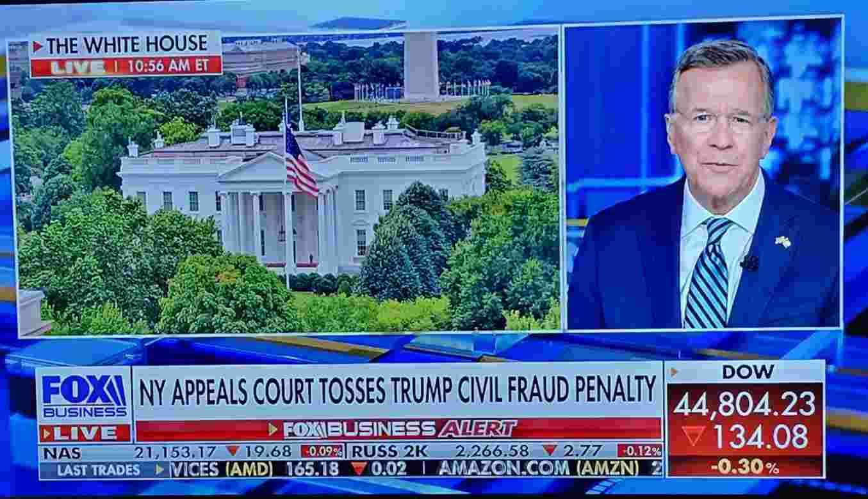Click the red play arrow beside THE WHITE HOUSE
Viewport: 868px width, 499px height.
tap(38, 46)
